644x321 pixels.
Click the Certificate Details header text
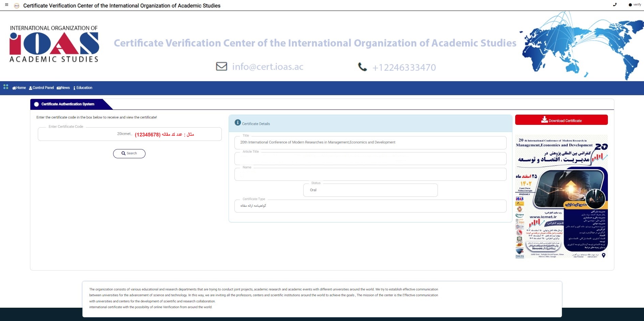[256, 124]
